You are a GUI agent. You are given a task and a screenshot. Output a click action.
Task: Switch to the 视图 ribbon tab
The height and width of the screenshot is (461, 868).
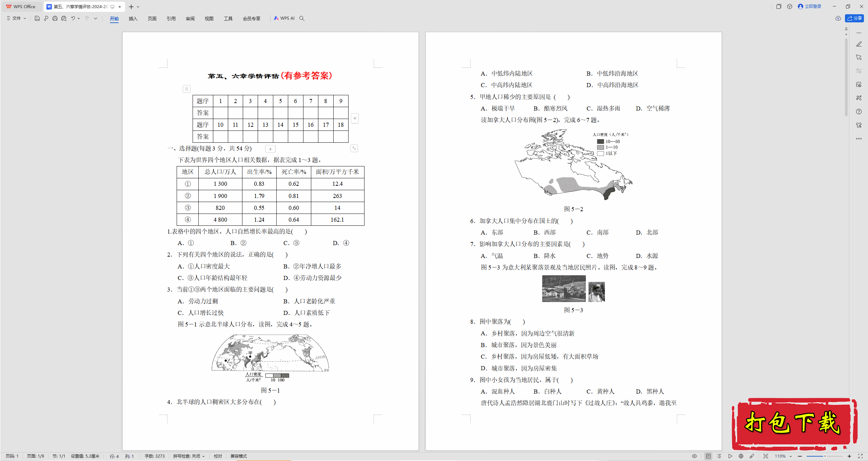[x=209, y=19]
